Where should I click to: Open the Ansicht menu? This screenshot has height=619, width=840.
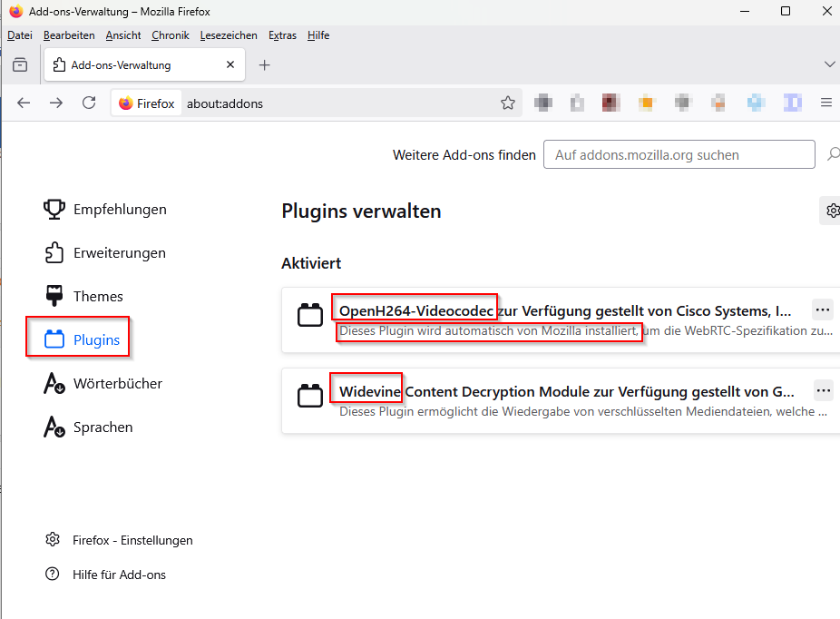[123, 35]
